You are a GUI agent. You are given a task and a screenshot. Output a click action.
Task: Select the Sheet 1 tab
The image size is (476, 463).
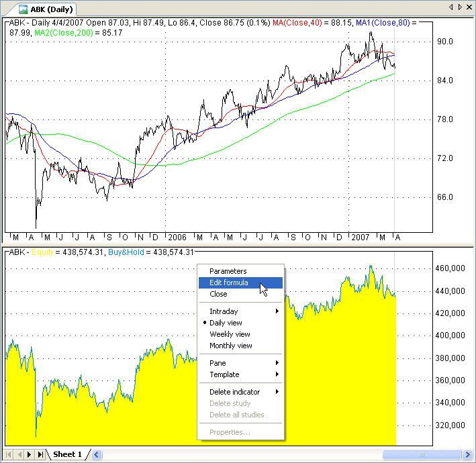coord(67,455)
